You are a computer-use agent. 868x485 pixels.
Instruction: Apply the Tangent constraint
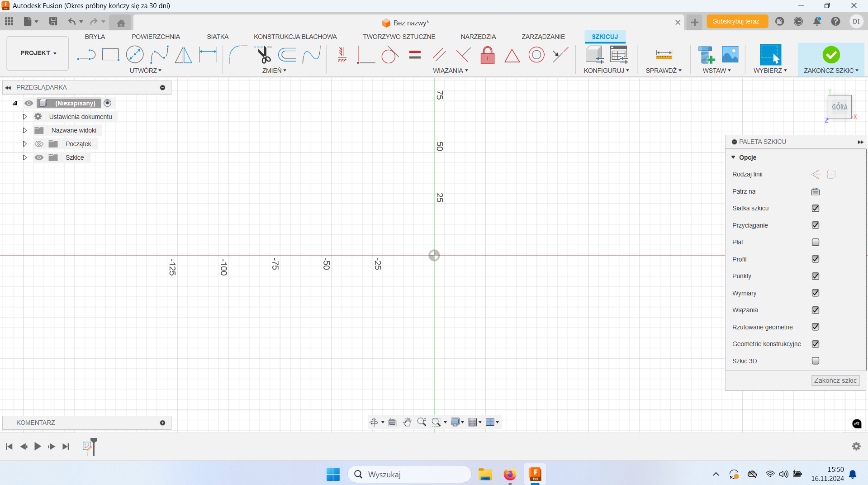(390, 55)
